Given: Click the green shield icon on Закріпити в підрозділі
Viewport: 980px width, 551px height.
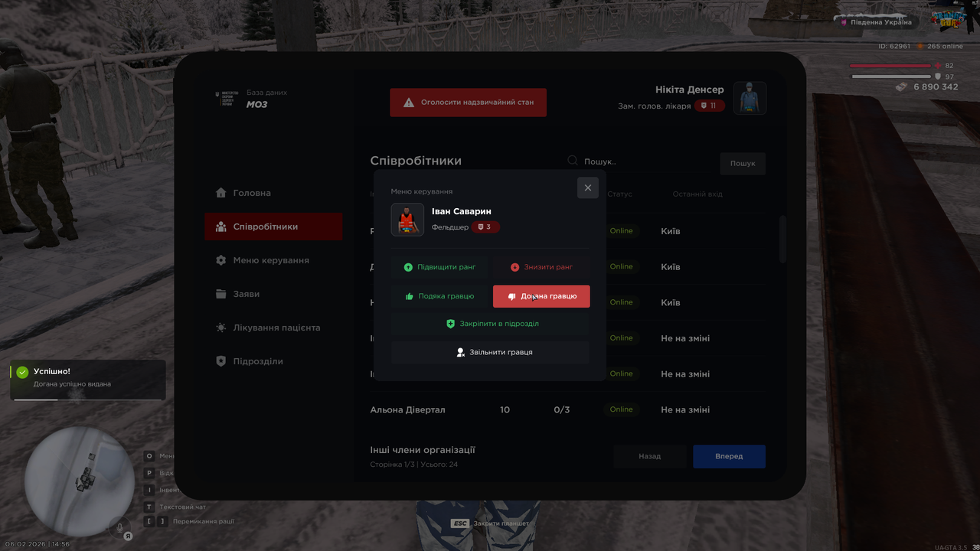Looking at the screenshot, I should tap(451, 324).
